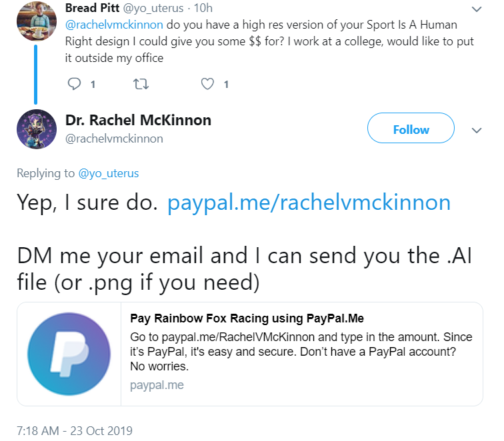
Task: Click the @rachelvmckinnon handle under Rachel's name
Action: click(114, 139)
